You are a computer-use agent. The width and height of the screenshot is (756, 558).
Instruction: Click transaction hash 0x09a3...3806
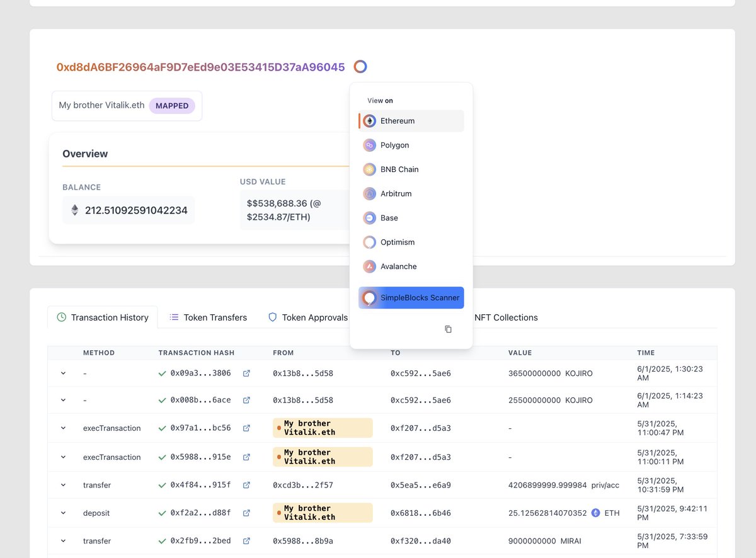[x=200, y=373]
